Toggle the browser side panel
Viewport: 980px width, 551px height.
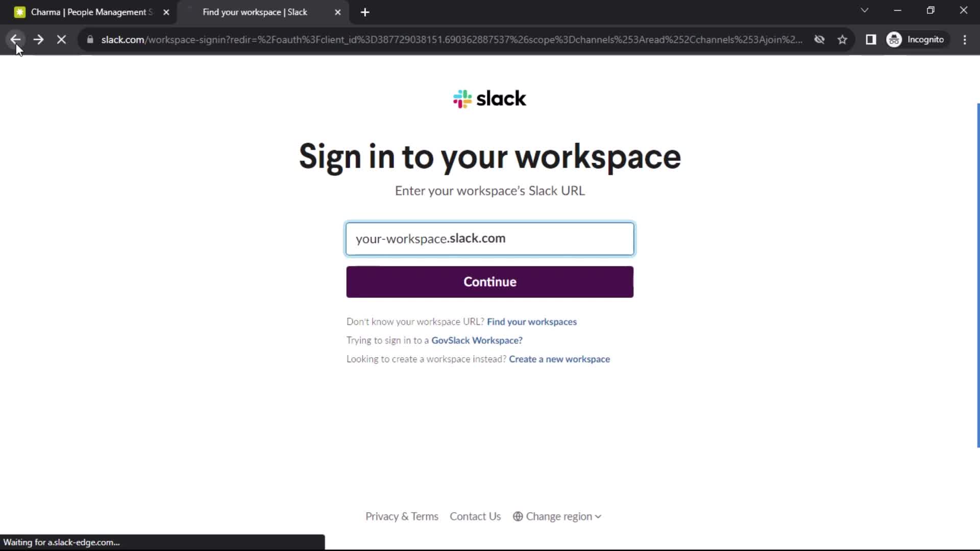(x=871, y=39)
